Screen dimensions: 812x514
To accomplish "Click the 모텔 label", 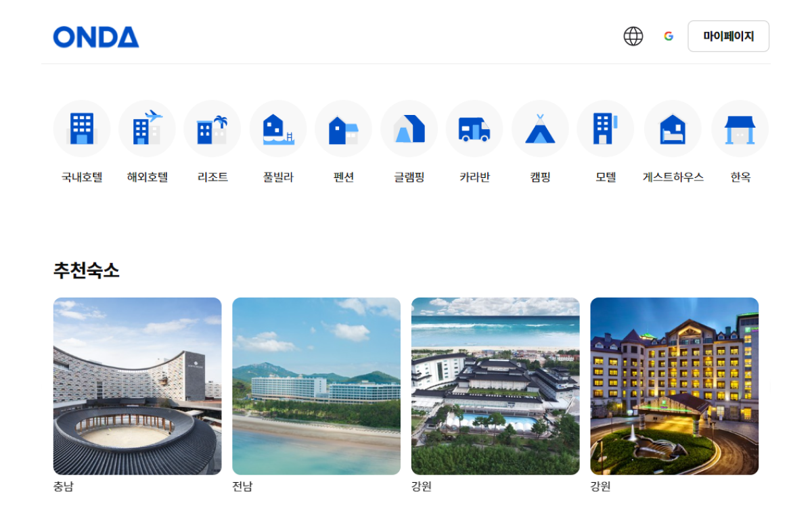I will [x=606, y=177].
